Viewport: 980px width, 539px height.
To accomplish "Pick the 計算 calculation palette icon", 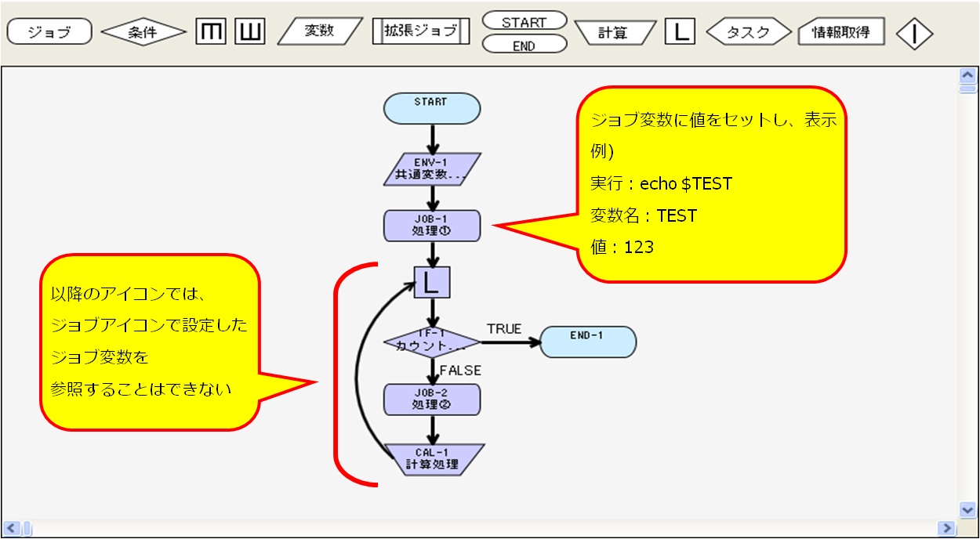I will click(615, 32).
